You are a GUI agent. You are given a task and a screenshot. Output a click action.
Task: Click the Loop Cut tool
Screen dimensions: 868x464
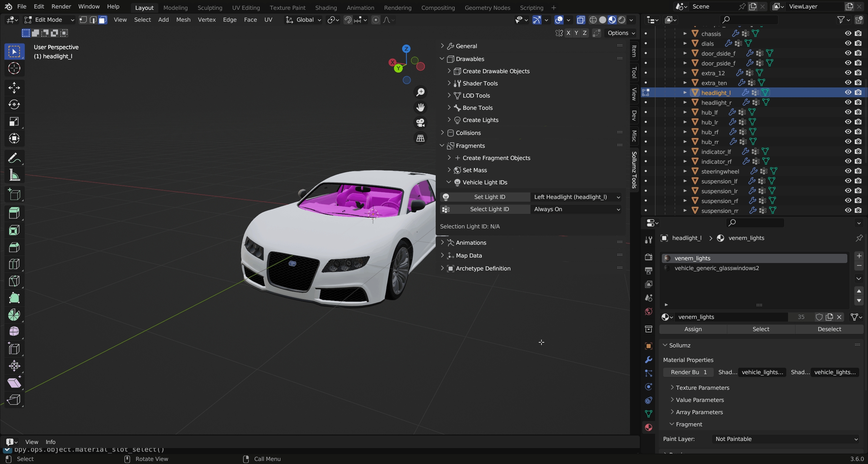coord(14,264)
